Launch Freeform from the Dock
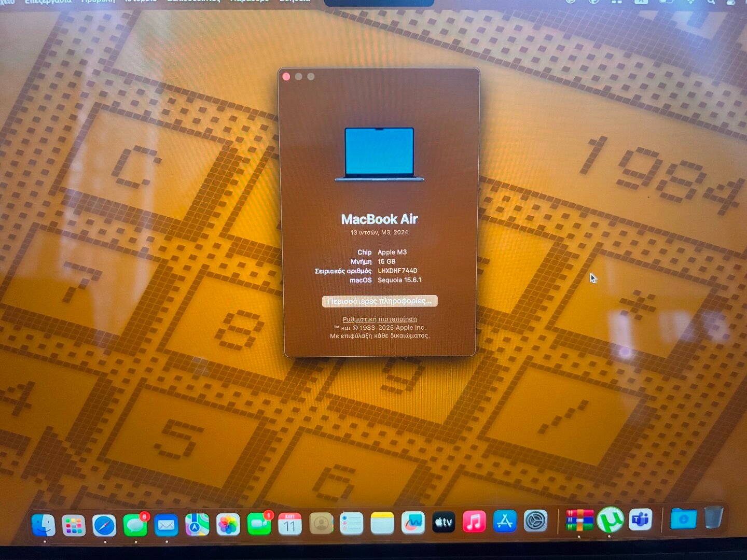The image size is (747, 560). (x=413, y=523)
